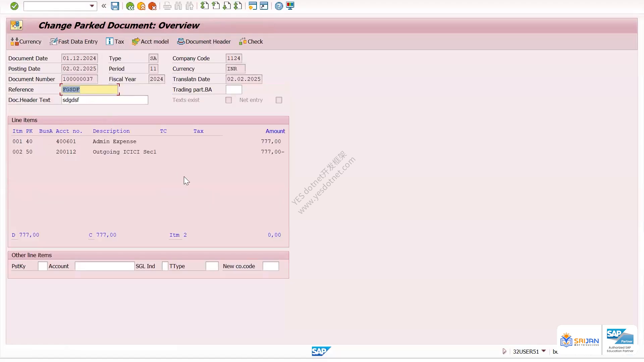Click the Tax button
This screenshot has width=644, height=362.
tap(115, 42)
